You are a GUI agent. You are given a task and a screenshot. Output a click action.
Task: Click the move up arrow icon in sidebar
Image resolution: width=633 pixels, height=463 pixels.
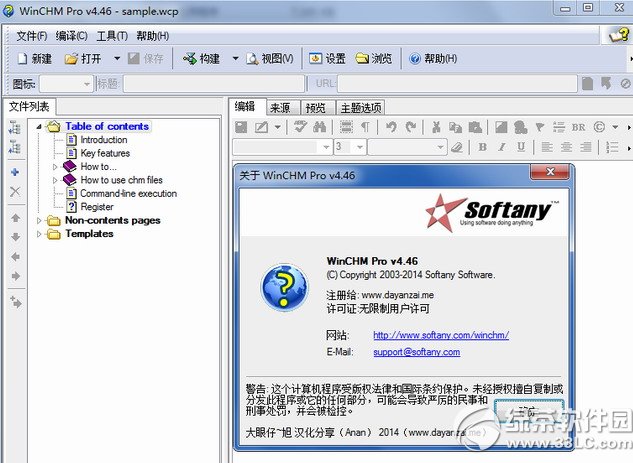point(15,218)
